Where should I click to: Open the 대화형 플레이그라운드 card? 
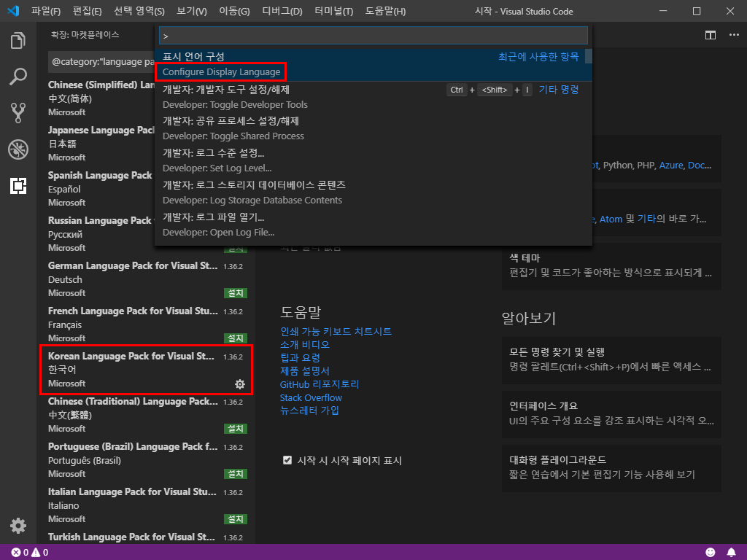coord(611,468)
